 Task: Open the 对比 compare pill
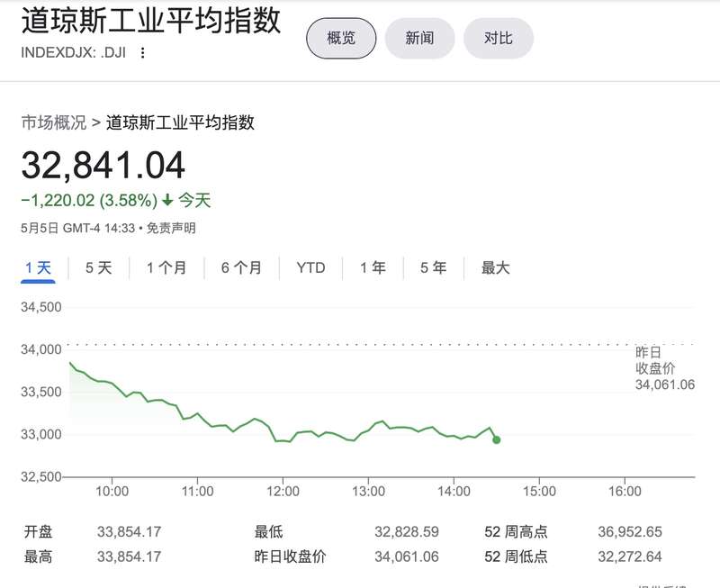(499, 38)
